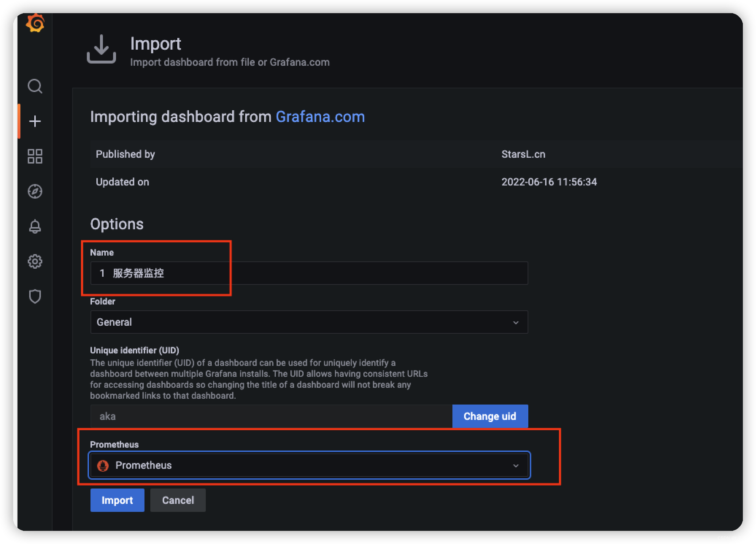Click the UID field containing aka
The image size is (756, 544).
point(271,416)
